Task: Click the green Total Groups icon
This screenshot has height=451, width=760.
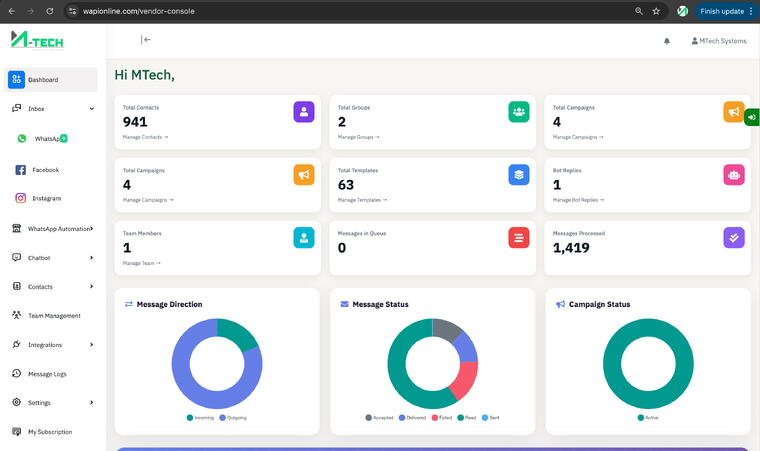Action: click(519, 112)
